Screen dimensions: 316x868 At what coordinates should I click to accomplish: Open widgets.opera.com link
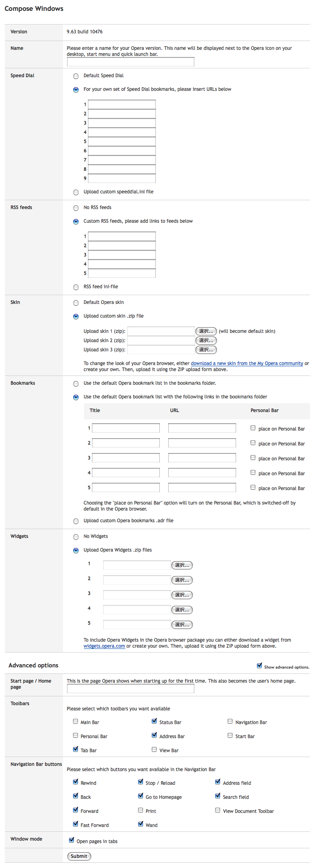pyautogui.click(x=104, y=646)
